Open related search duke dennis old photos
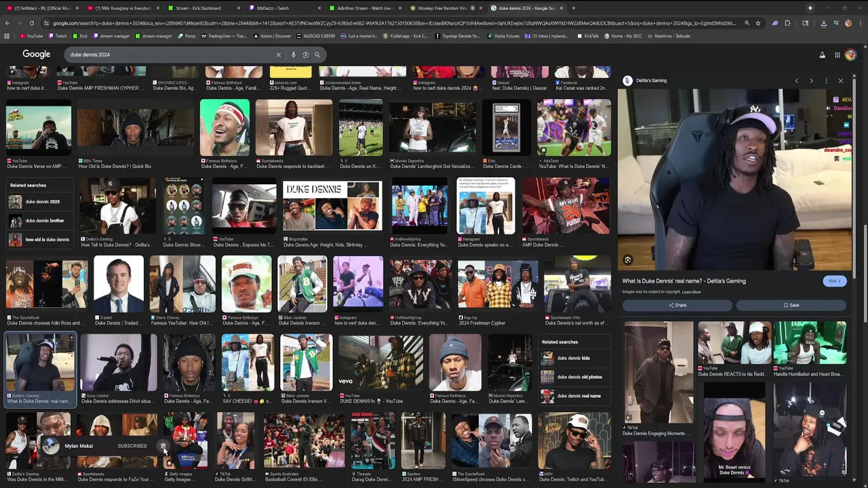Viewport: 868px width, 488px height. (575, 377)
